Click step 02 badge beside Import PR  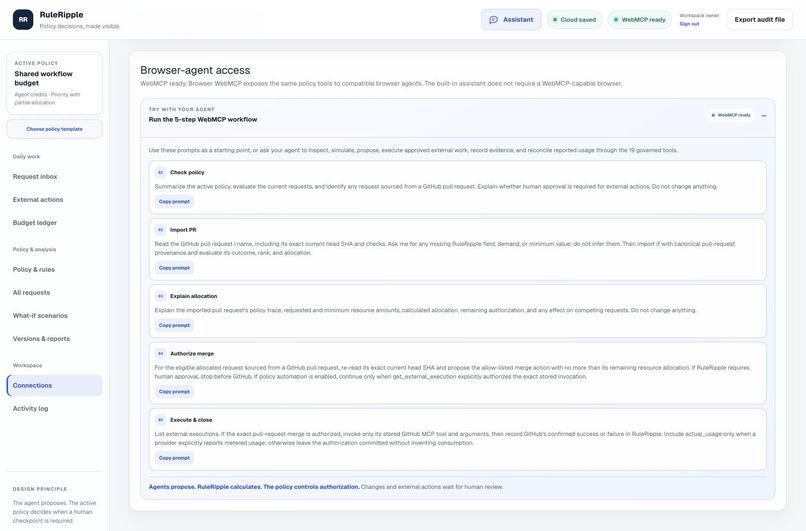(160, 230)
